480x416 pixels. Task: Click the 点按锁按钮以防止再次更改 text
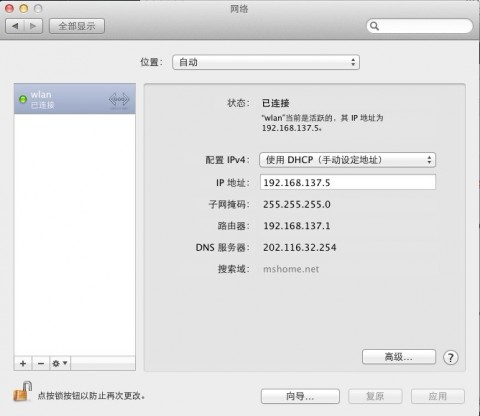coord(91,396)
